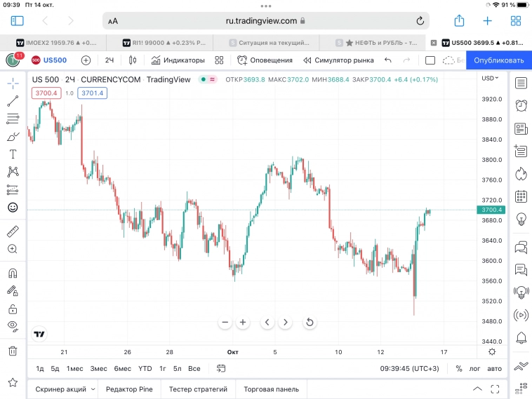The height and width of the screenshot is (399, 532).
Task: Open the calendar panel in right sidebar
Action: [x=521, y=196]
